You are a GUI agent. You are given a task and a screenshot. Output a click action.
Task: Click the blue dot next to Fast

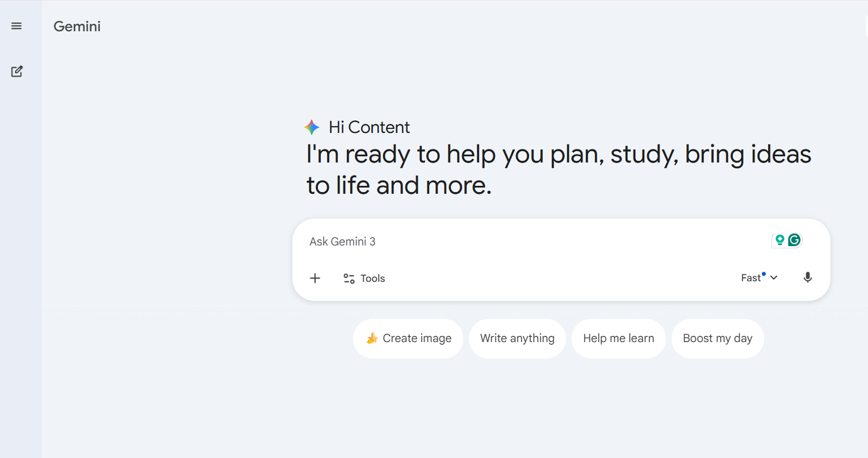point(764,274)
